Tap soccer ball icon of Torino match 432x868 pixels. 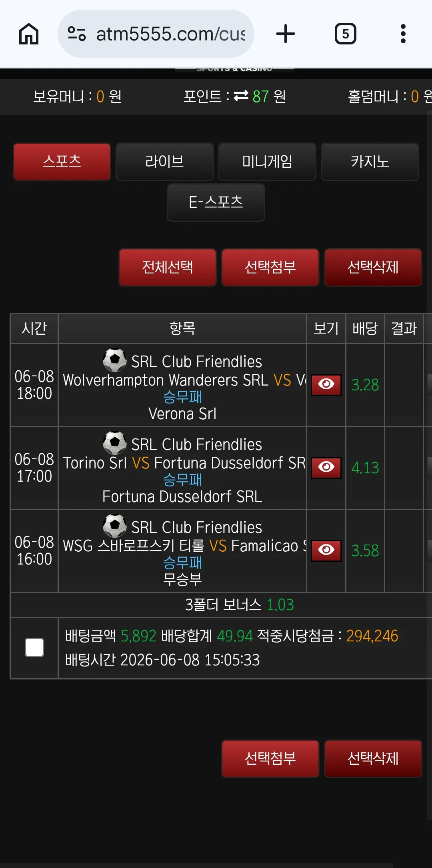point(115,443)
